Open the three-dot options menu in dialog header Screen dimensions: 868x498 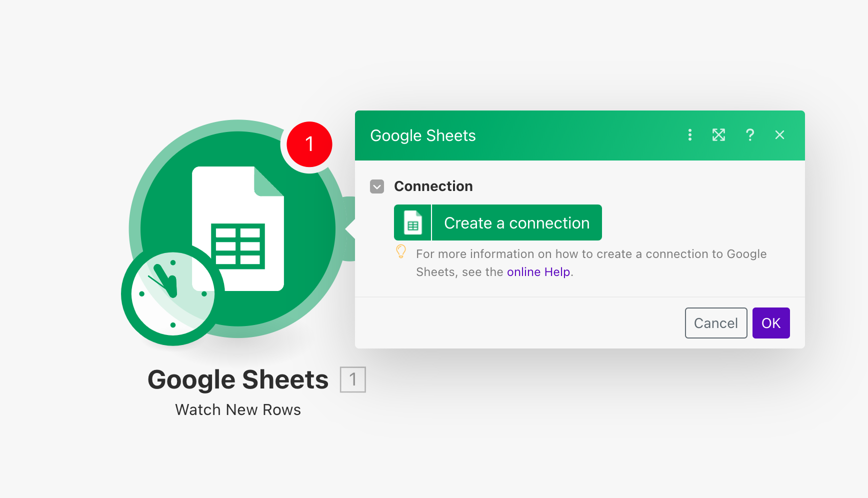click(690, 135)
